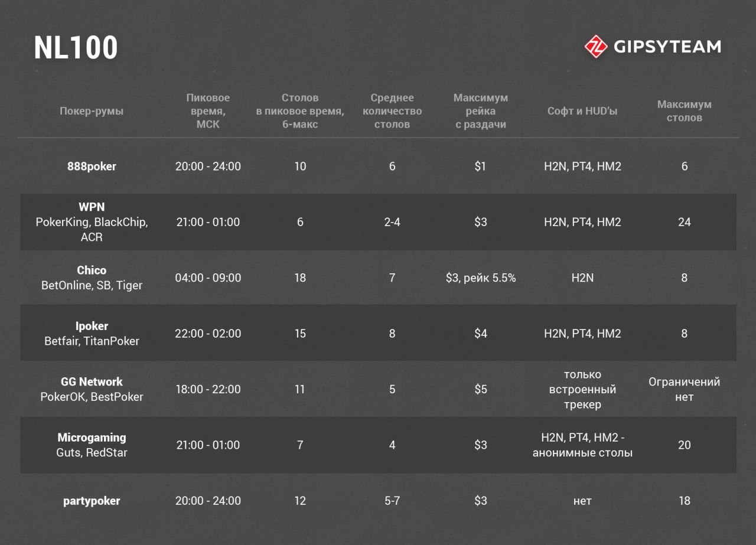Click the GIPSYTEAM brand text
Screen dimensions: 756x545
[x=667, y=47]
